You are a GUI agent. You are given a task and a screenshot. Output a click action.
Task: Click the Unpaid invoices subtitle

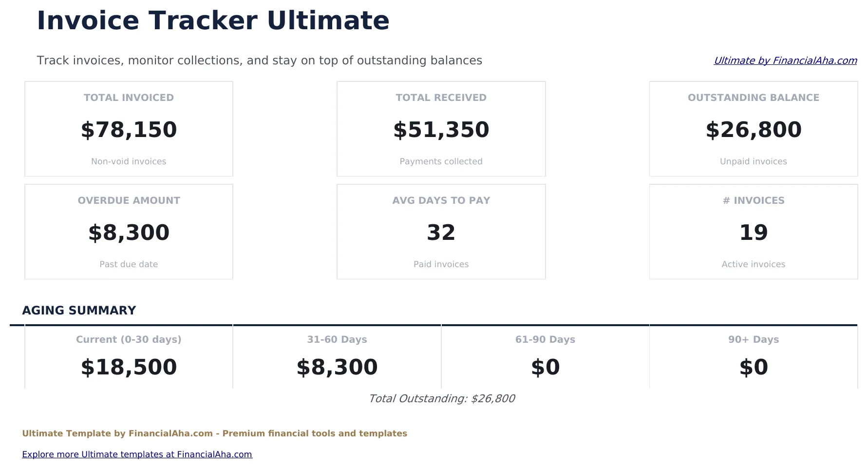(x=753, y=161)
